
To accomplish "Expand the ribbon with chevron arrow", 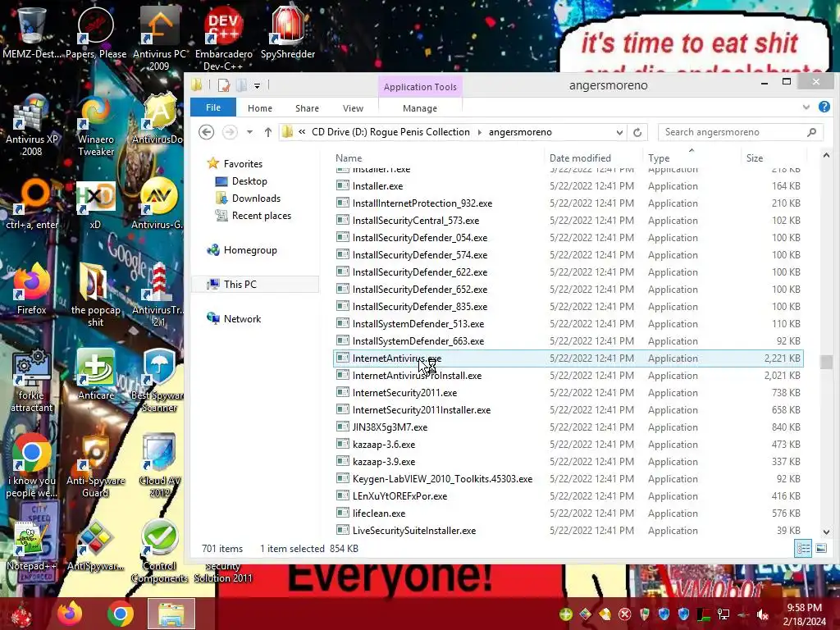I will coord(806,107).
